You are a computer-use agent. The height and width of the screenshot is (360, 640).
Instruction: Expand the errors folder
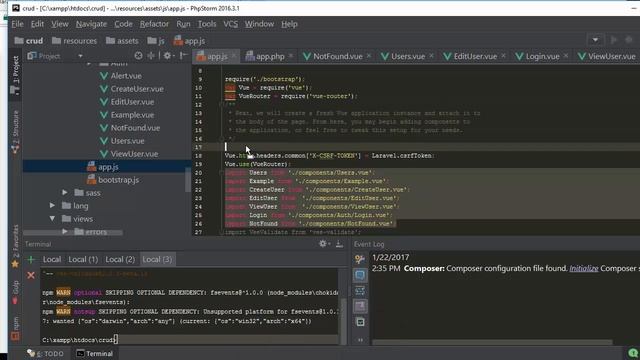pos(65,231)
